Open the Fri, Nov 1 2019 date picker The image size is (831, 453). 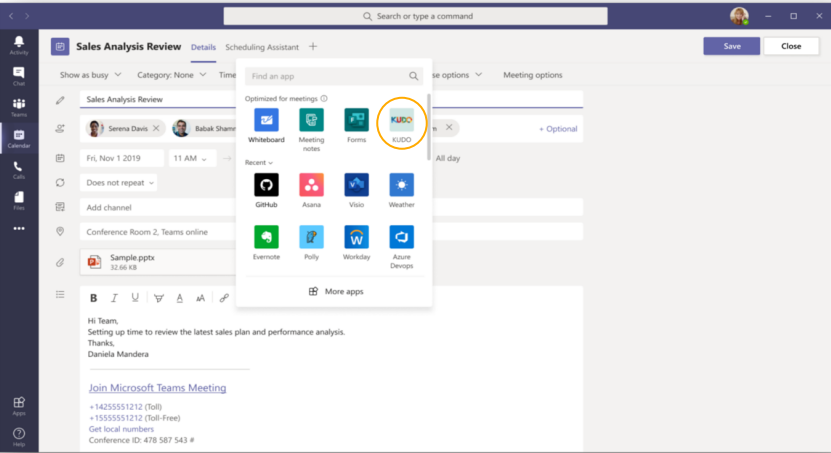[x=122, y=158]
